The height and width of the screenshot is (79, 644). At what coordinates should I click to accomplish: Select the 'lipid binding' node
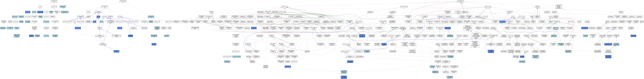(34, 12)
